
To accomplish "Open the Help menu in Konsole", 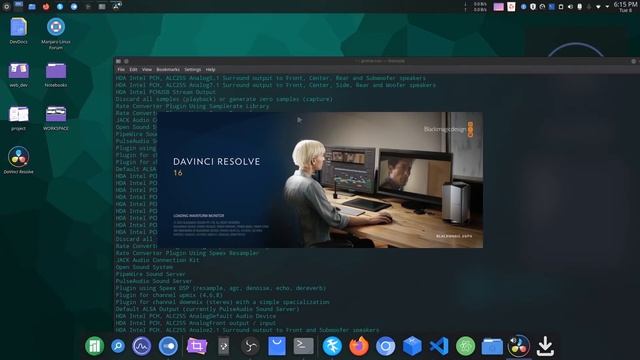I will click(x=210, y=70).
